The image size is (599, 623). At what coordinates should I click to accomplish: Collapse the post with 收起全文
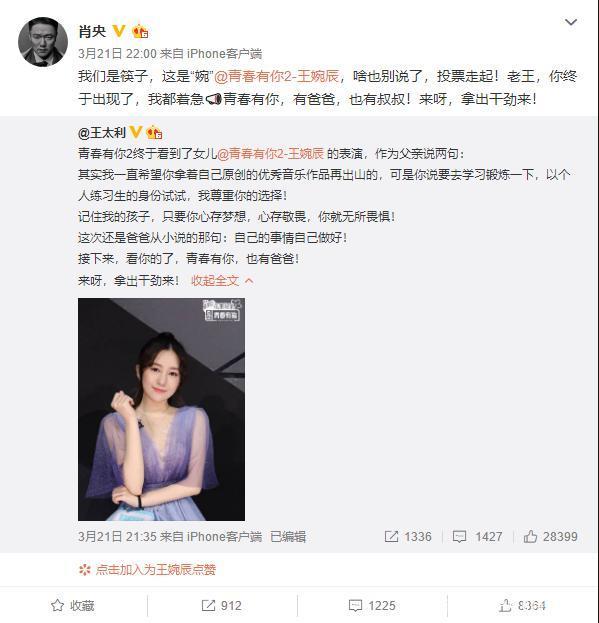tap(222, 281)
